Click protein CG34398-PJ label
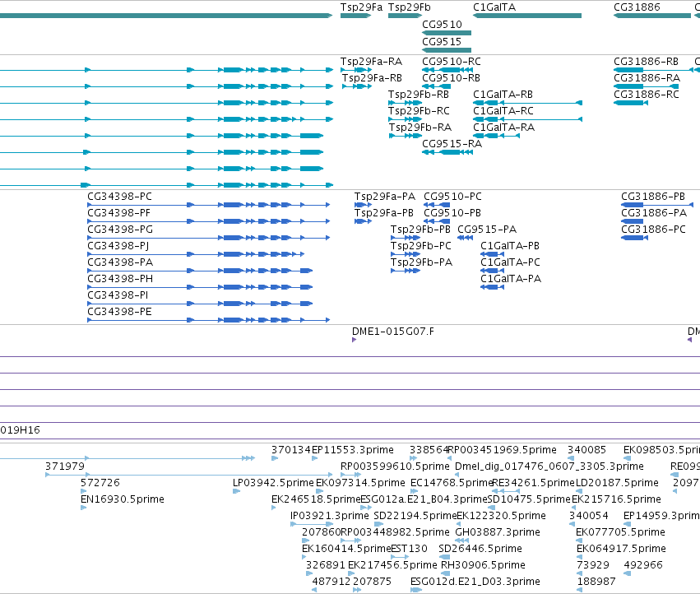700x594 pixels. (x=118, y=246)
